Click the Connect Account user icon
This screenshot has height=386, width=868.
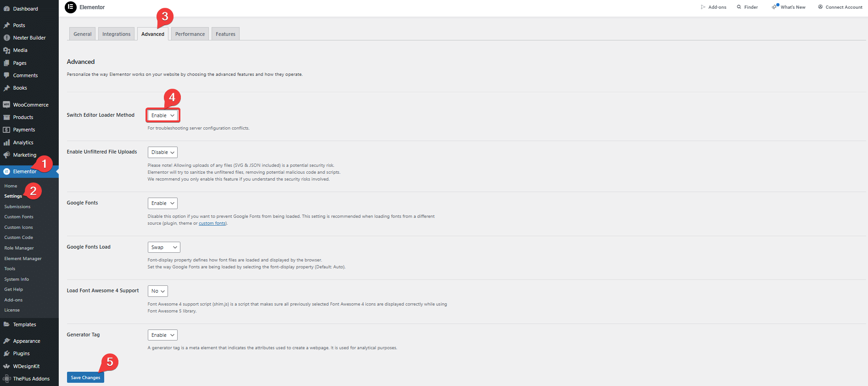[x=820, y=7]
